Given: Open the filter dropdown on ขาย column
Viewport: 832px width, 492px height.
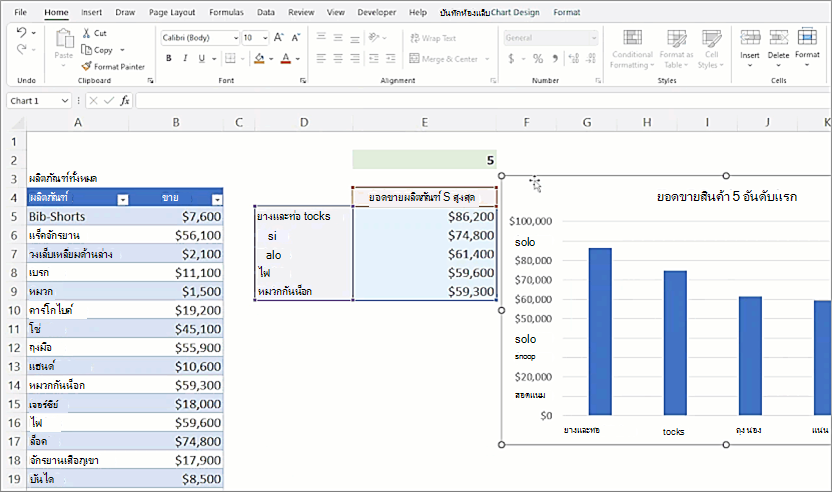Looking at the screenshot, I should 217,200.
